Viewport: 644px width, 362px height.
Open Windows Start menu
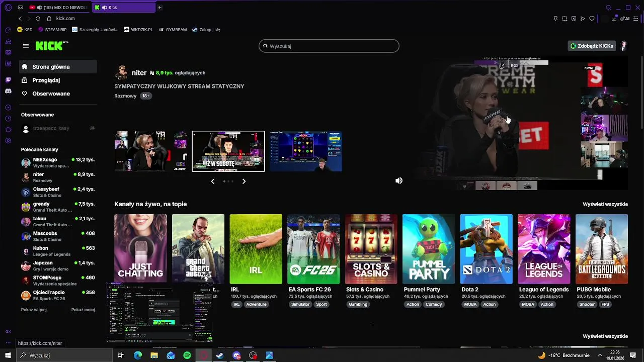point(8,355)
